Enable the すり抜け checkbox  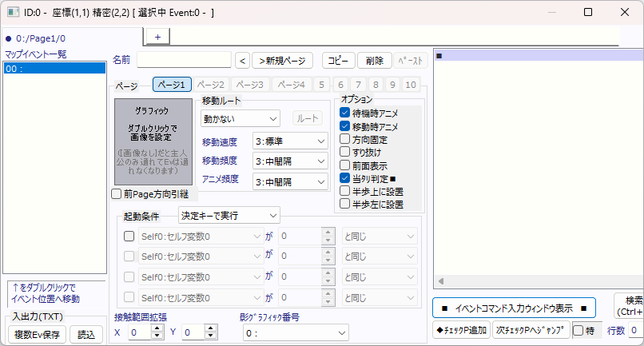pos(344,152)
